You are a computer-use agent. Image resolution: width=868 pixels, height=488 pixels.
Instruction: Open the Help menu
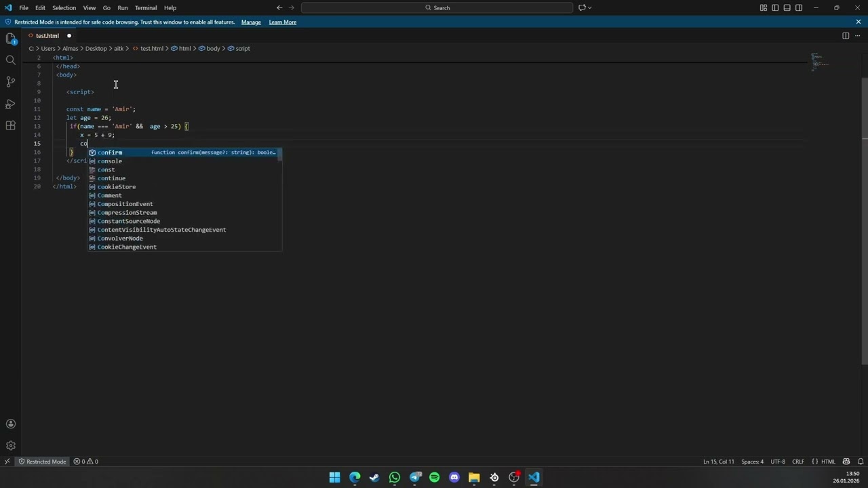pyautogui.click(x=170, y=7)
